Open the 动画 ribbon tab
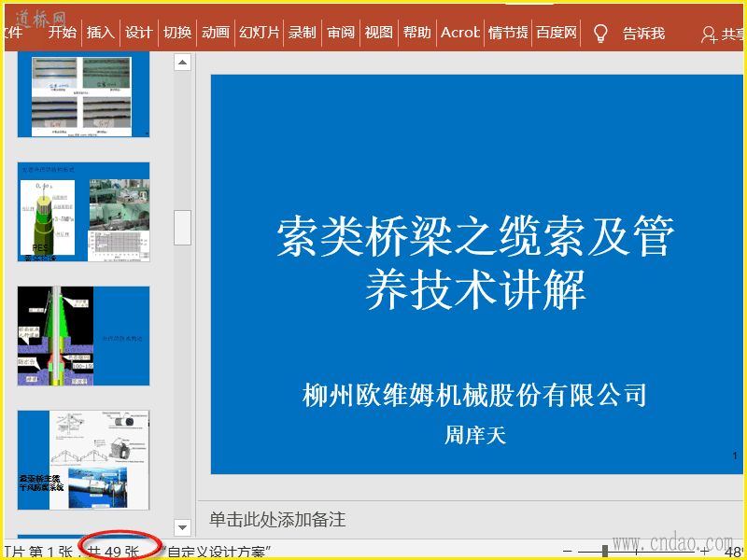747x560 pixels. point(216,33)
